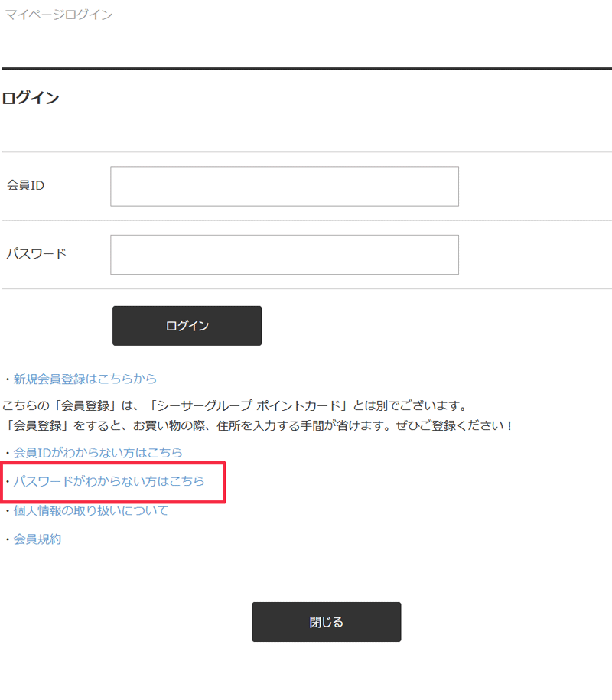This screenshot has height=700, width=612.
Task: Click the パスワード field label
Action: click(x=37, y=254)
